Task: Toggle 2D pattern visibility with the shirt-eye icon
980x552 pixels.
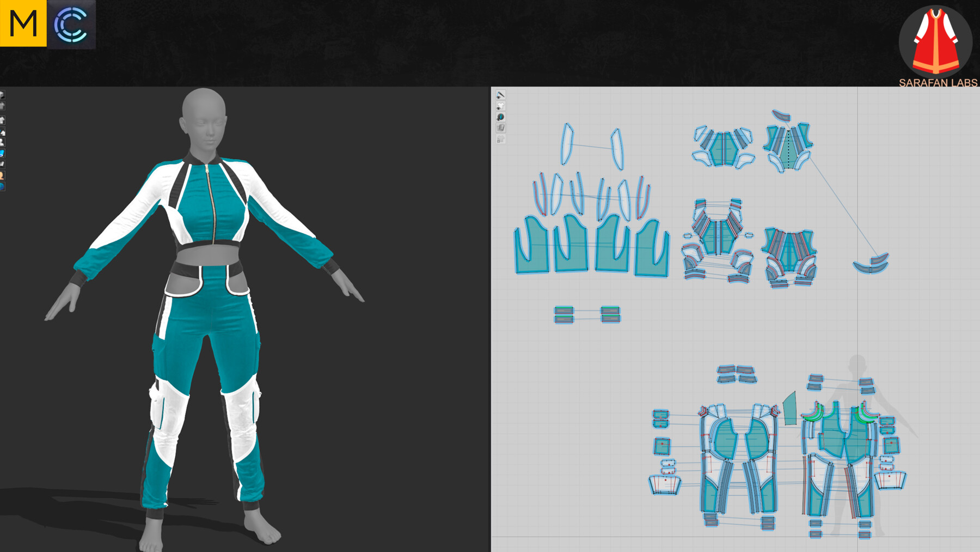Action: click(500, 106)
